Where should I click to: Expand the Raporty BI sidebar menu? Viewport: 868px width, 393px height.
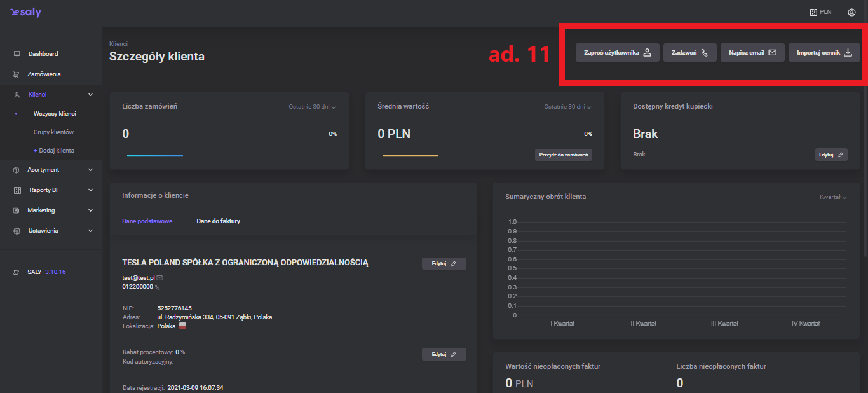tap(90, 190)
